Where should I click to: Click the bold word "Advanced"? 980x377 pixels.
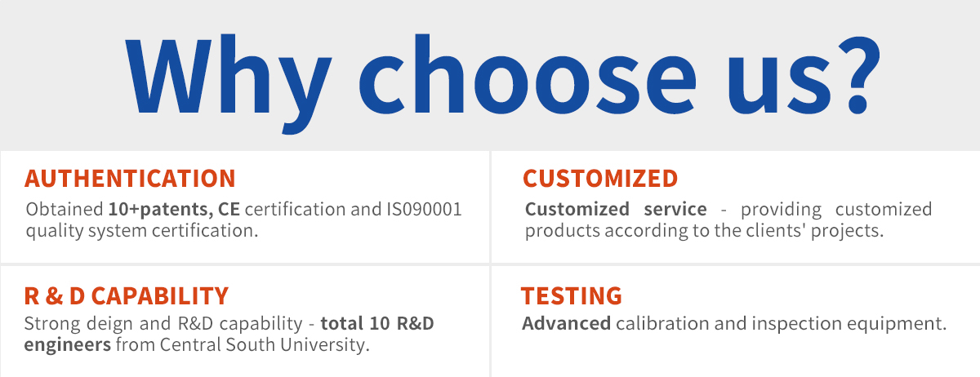[x=566, y=324]
